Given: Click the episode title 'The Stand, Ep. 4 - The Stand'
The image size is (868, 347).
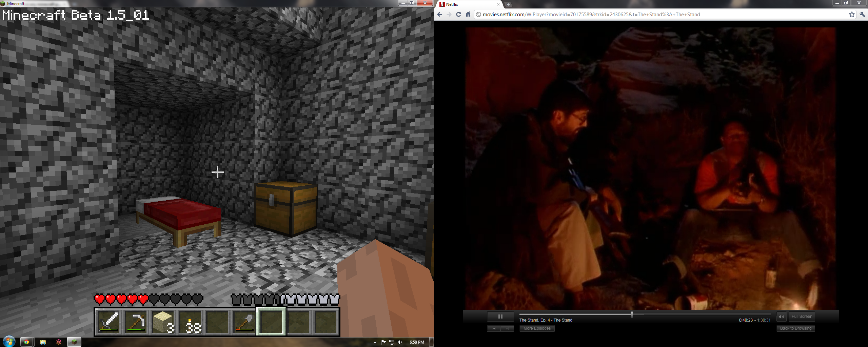Looking at the screenshot, I should [x=546, y=320].
